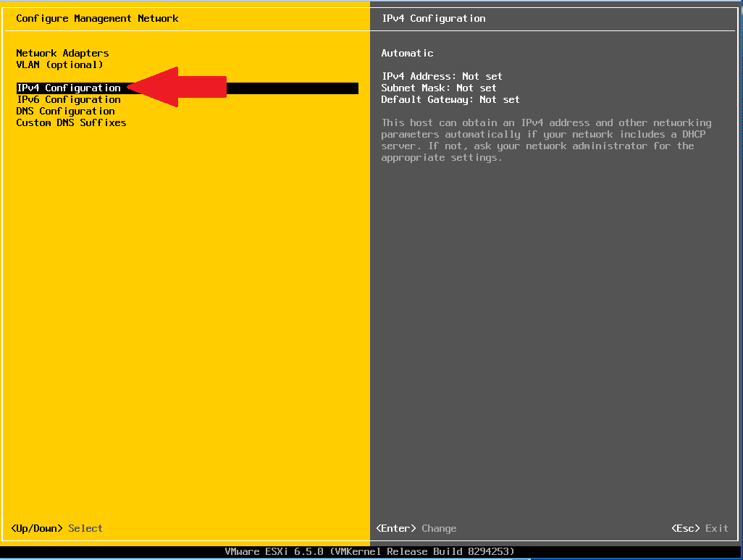Click the VMware ESXi 6.5.0 build footer
The width and height of the screenshot is (743, 560).
click(x=369, y=551)
